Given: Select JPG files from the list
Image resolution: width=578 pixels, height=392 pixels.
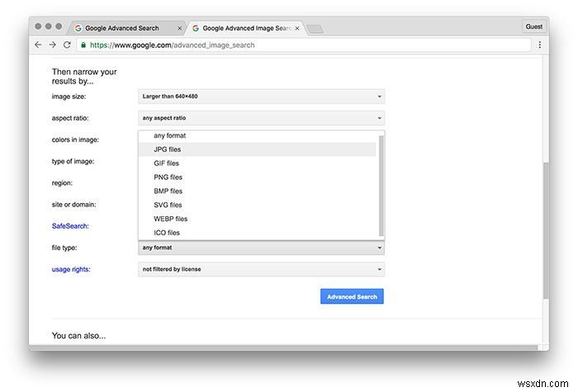Looking at the screenshot, I should (x=258, y=149).
